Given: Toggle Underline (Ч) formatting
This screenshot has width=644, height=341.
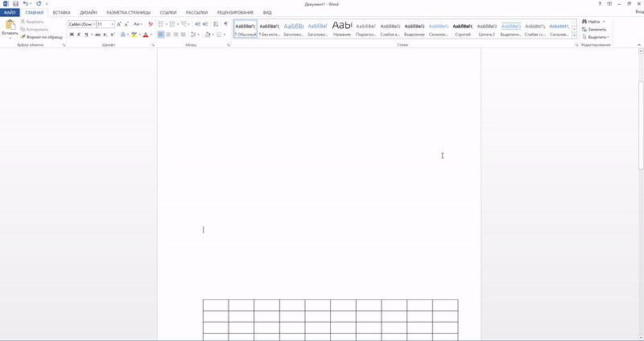Looking at the screenshot, I should 86,35.
